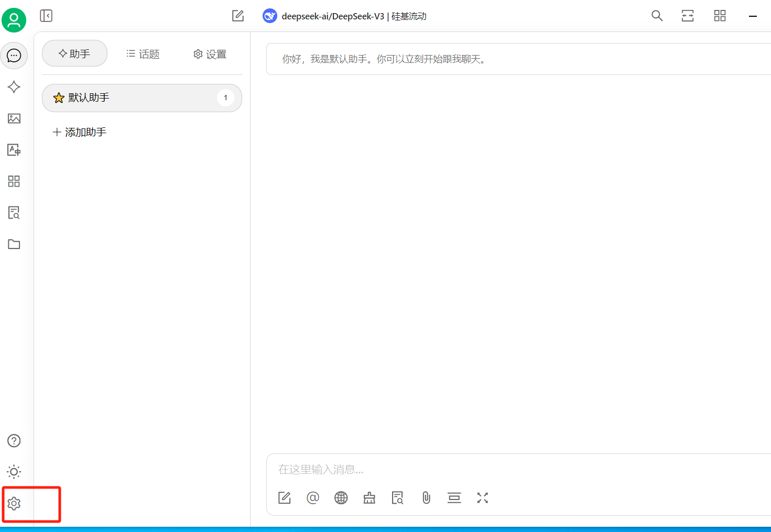
Task: Open the knowledge base sidebar icon
Action: pos(14,213)
